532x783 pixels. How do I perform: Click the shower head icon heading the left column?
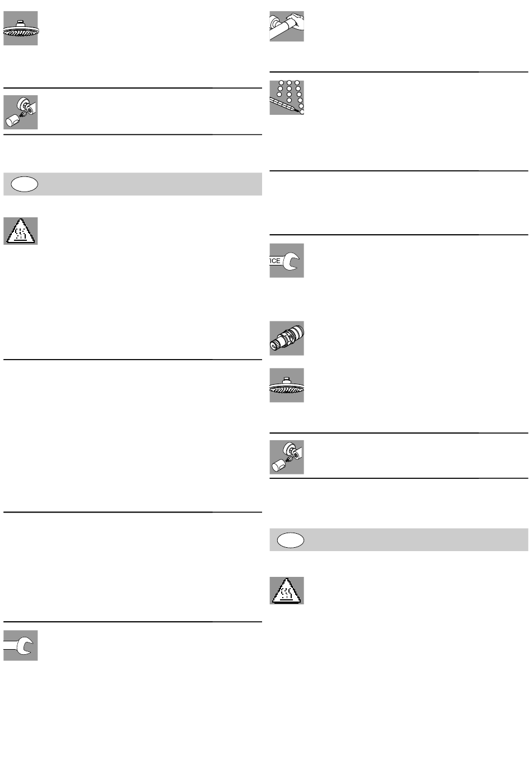pos(21,28)
